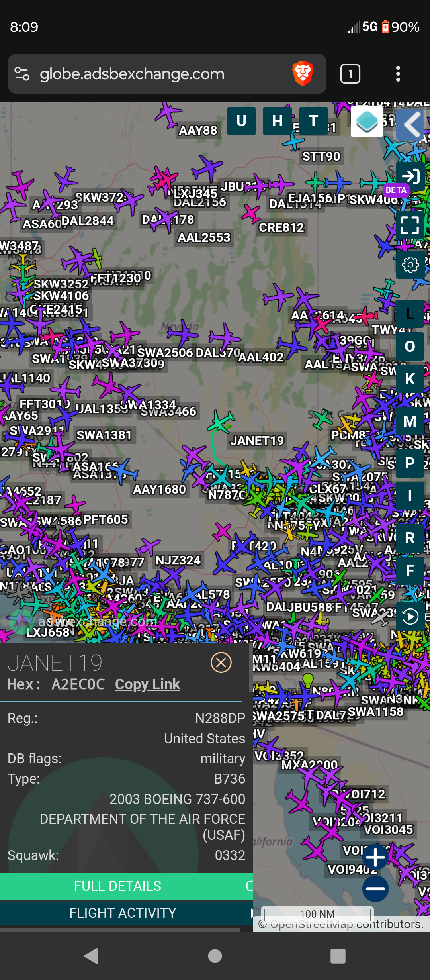Select the SWA1158 flight label
The width and height of the screenshot is (430, 980).
click(375, 711)
